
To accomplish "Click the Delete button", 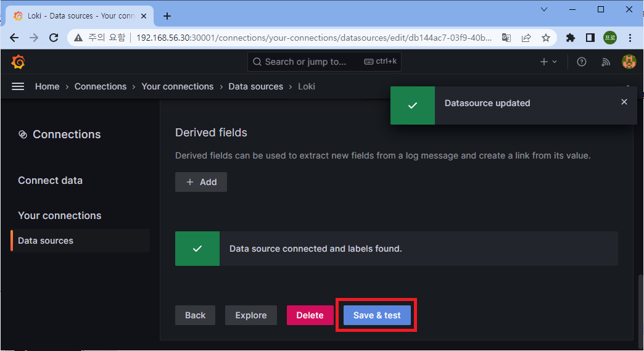I will click(x=310, y=315).
